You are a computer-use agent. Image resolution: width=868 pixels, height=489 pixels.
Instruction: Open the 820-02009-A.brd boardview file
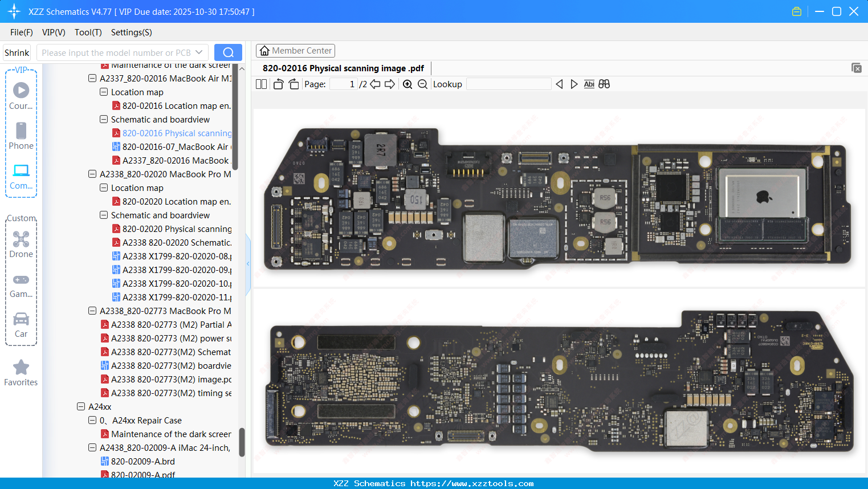[x=138, y=462]
